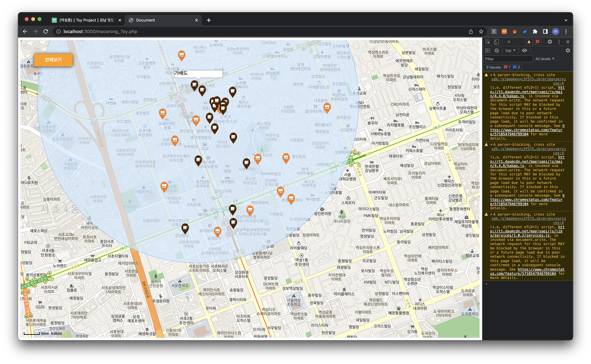591x364 pixels.
Task: Open the tab search chevron in title bar
Action: 566,20
